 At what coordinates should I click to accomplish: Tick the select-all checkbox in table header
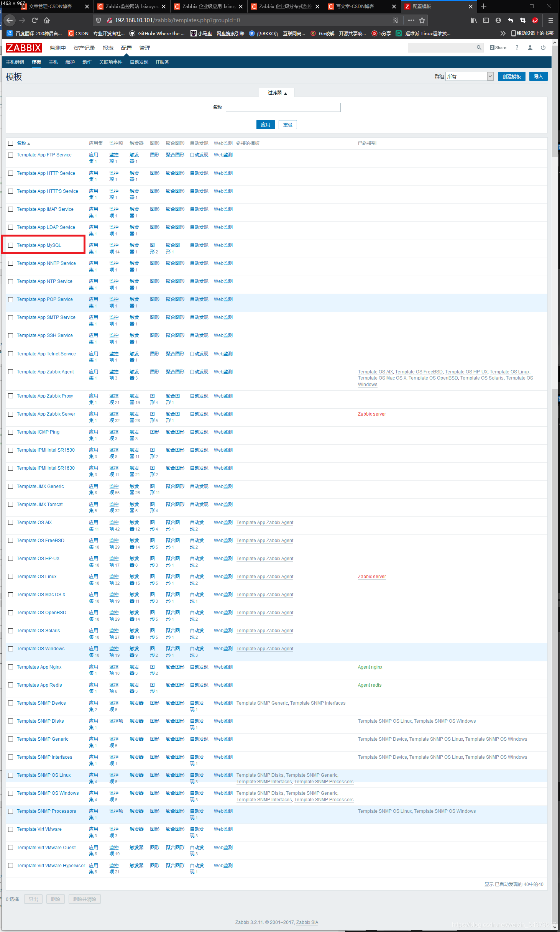[11, 143]
